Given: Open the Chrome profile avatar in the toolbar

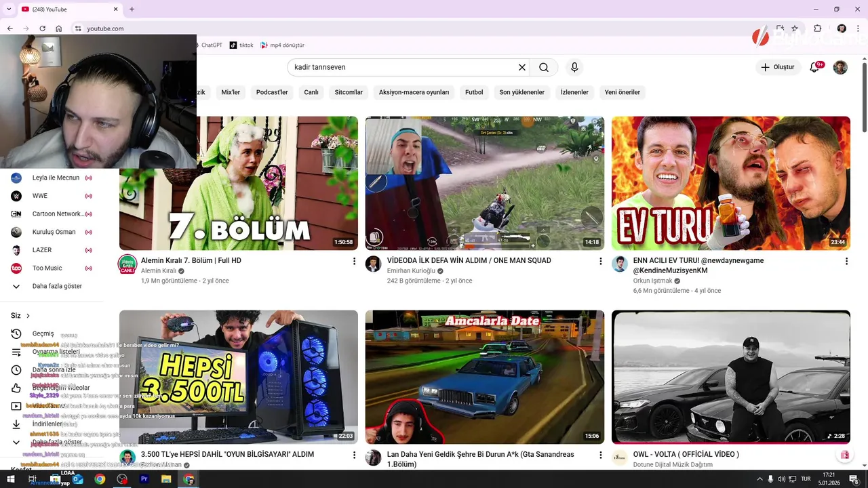Looking at the screenshot, I should 842,28.
